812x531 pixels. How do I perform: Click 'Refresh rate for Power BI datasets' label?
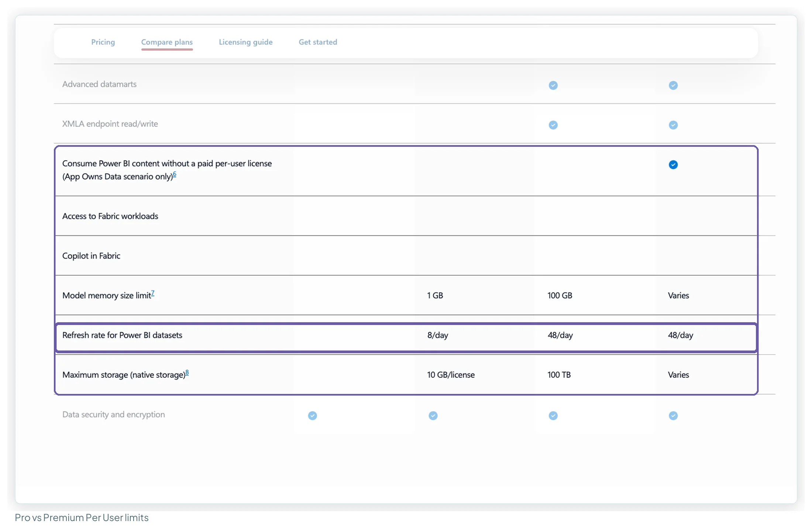coord(122,335)
